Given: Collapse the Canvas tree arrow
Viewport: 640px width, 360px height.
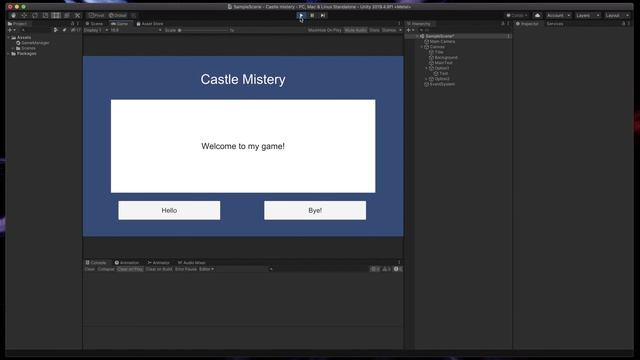Looking at the screenshot, I should point(422,47).
